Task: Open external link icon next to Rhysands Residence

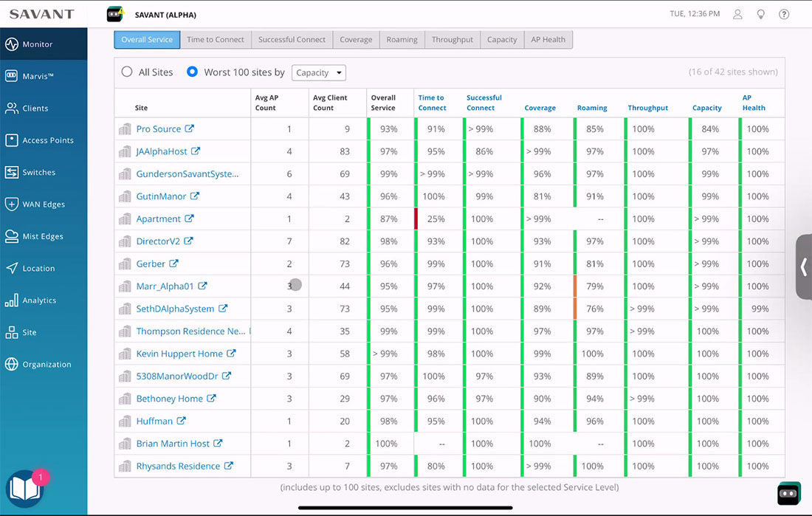Action: click(x=228, y=466)
